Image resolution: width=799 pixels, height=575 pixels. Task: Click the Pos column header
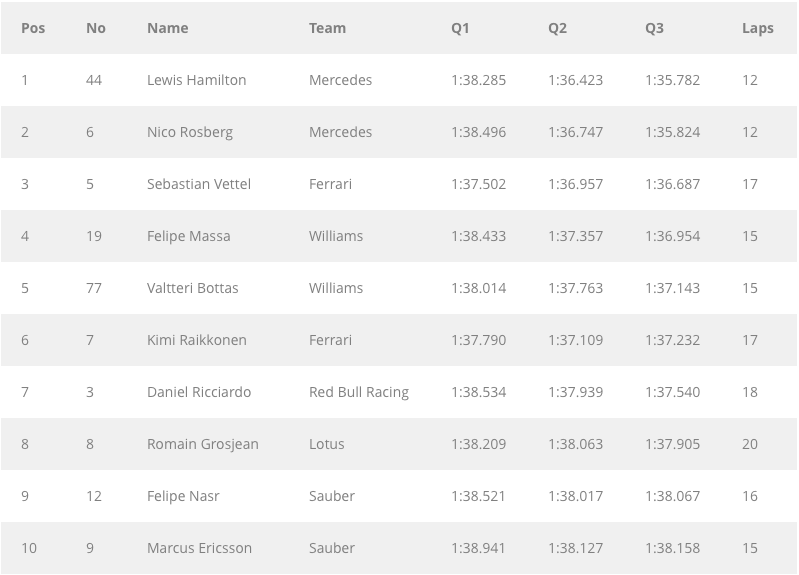click(33, 28)
